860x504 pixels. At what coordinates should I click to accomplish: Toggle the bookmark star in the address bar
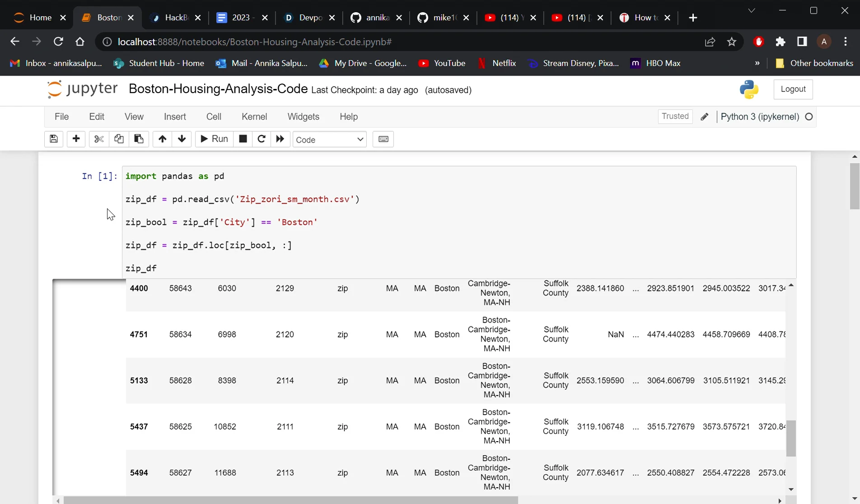[732, 42]
